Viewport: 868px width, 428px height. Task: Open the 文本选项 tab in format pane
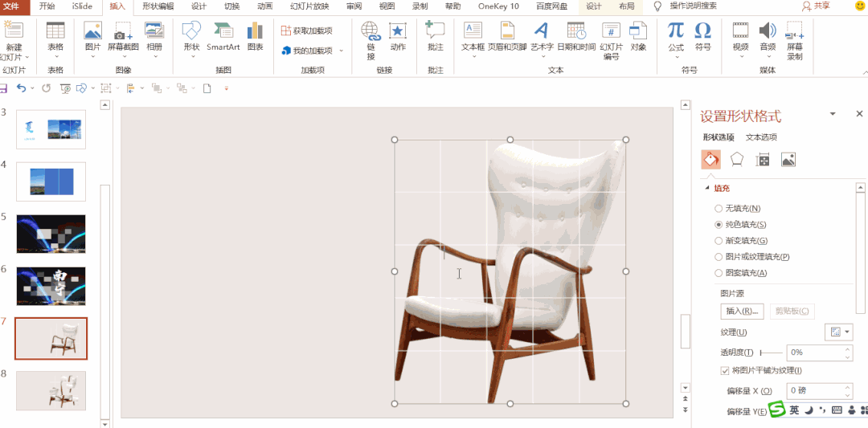point(760,137)
